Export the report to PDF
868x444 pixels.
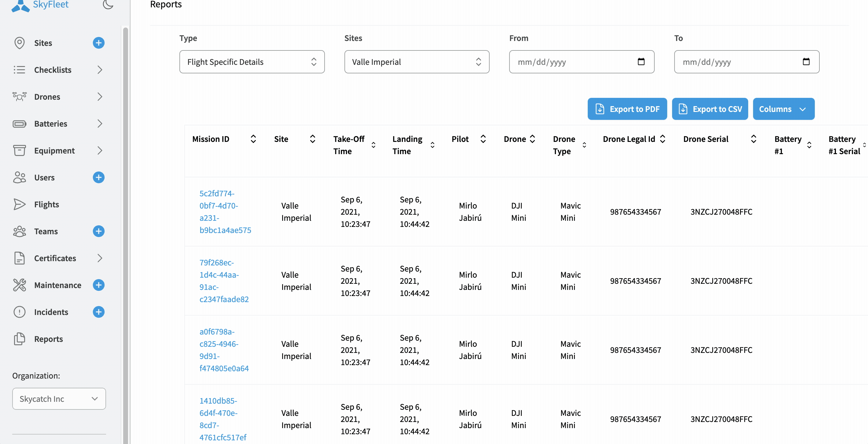coord(627,109)
